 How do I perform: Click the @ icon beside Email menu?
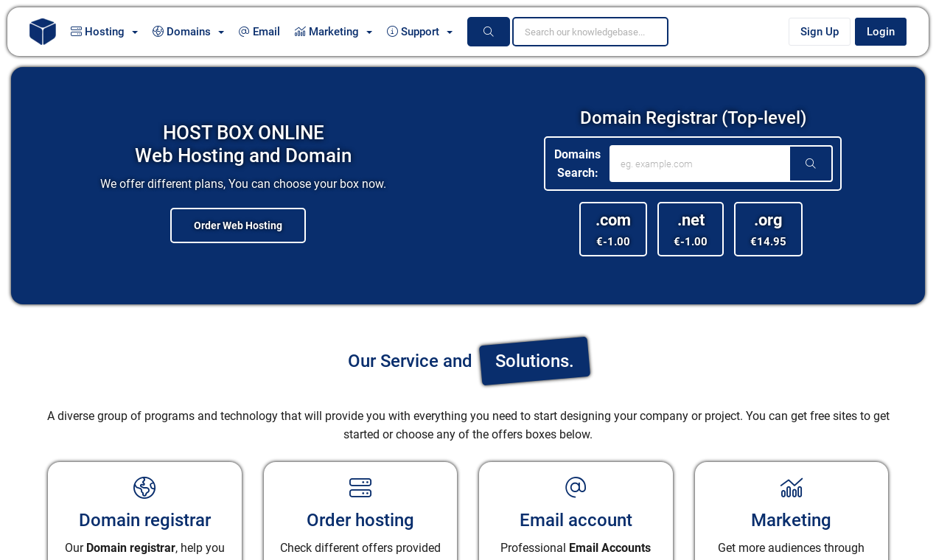click(242, 30)
